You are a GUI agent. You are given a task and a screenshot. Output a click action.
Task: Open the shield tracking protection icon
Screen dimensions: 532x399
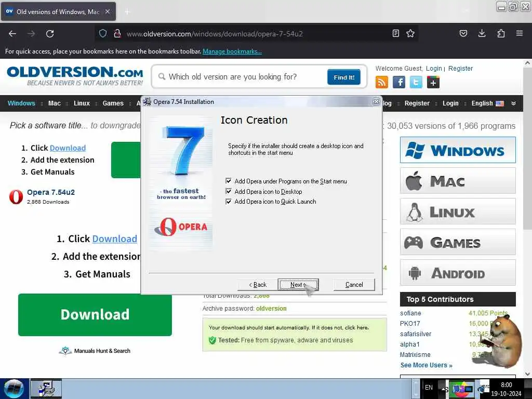(x=103, y=33)
